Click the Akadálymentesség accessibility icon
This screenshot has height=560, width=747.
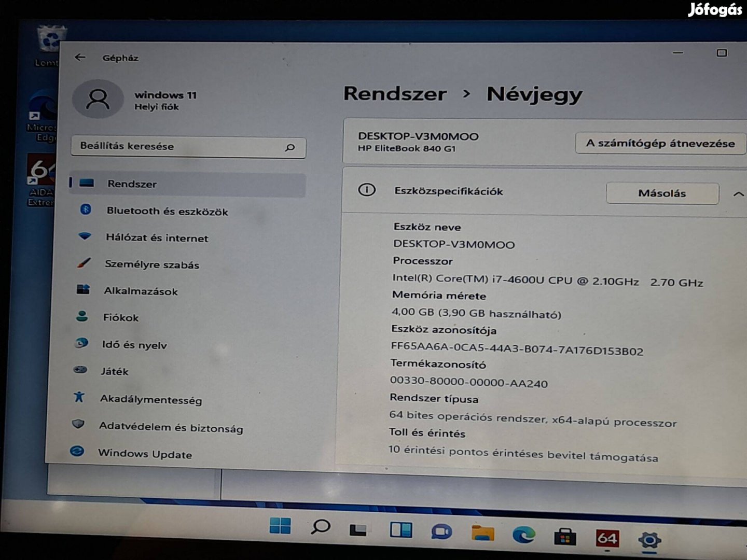79,397
